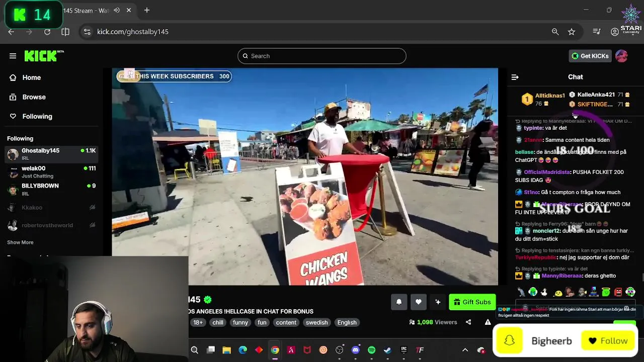
Task: Click chat username OfficialMadridista
Action: coord(547,172)
